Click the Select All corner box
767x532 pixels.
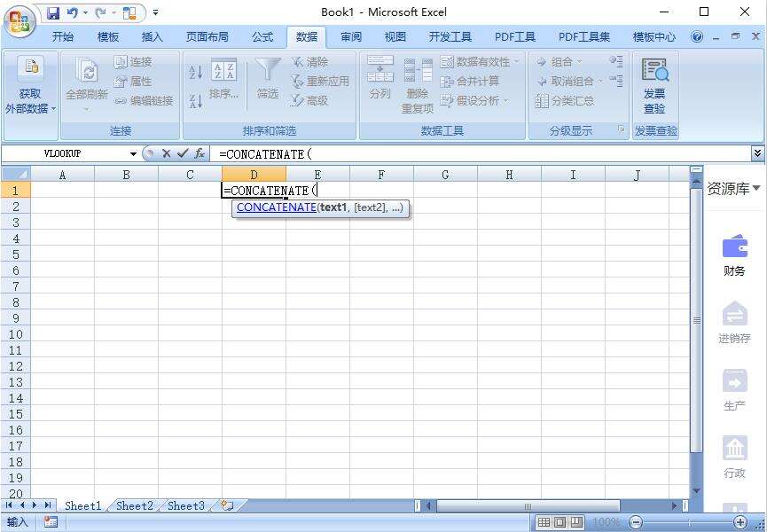(16, 174)
